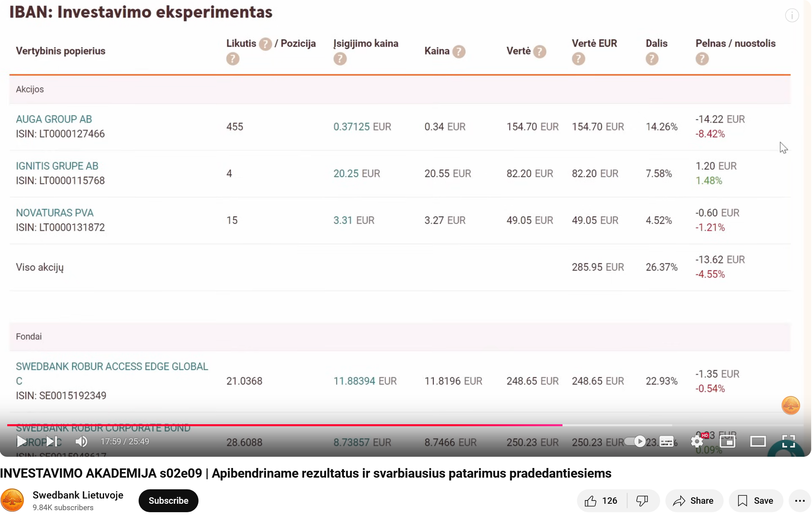Click the 285.95 EUR total value

(598, 267)
